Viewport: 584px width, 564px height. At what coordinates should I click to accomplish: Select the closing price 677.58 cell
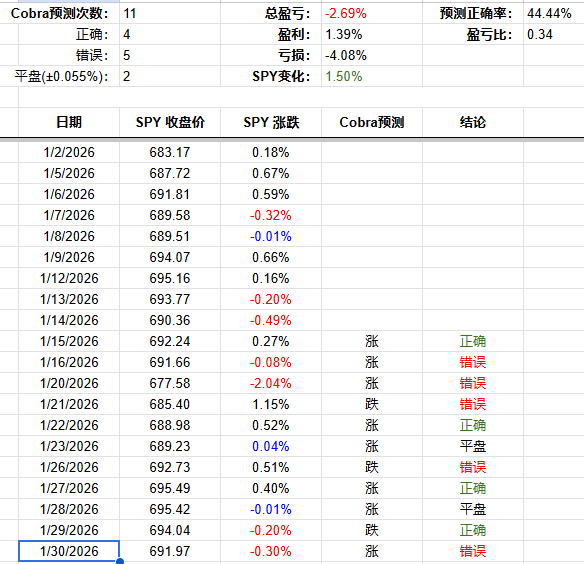pyautogui.click(x=170, y=383)
